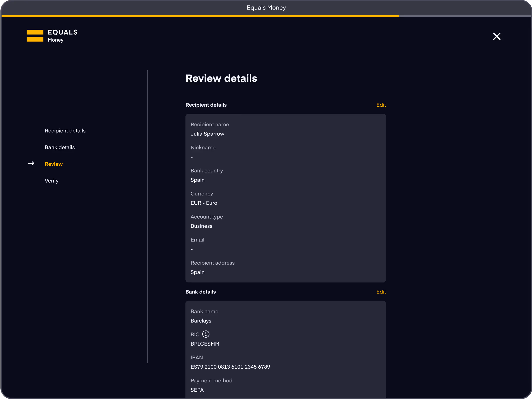The image size is (532, 399).
Task: Click the orange progress bar
Action: (x=200, y=16)
